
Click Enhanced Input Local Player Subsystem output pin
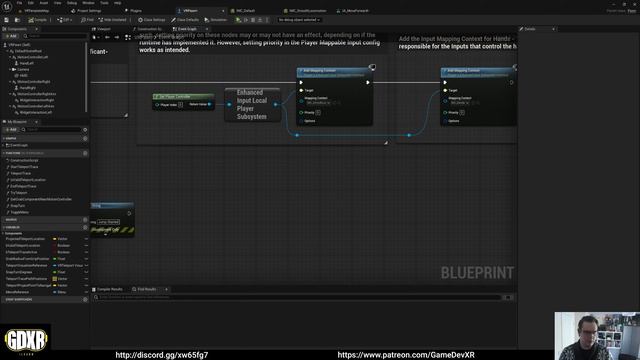click(275, 104)
